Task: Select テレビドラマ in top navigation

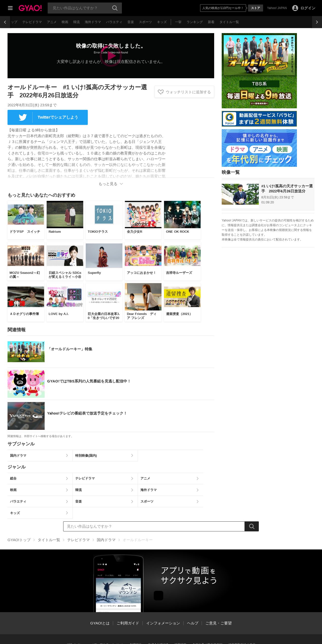Action: [32, 22]
